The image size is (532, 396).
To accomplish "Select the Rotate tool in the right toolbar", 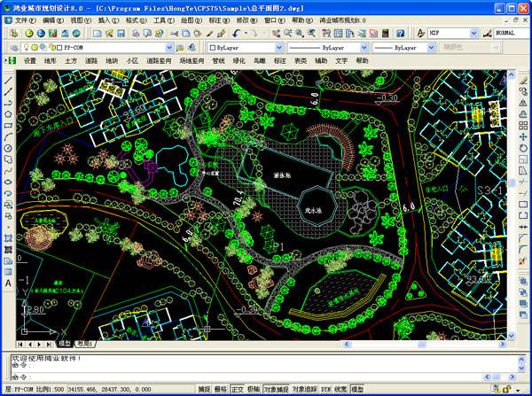I will [x=523, y=148].
